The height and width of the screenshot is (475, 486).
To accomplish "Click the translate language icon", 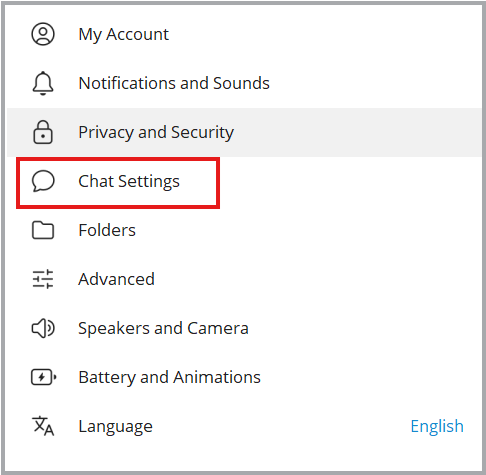I will [43, 426].
